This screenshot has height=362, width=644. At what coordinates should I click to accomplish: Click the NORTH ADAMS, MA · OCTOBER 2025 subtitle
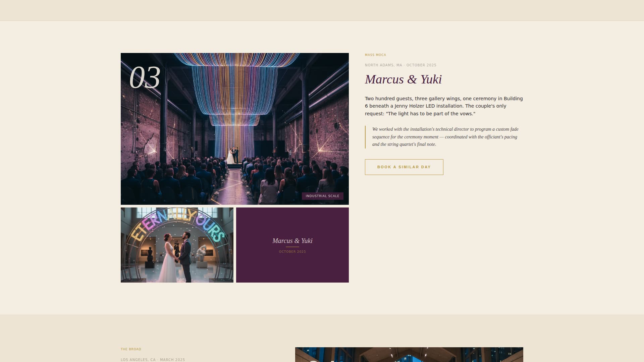[x=400, y=65]
